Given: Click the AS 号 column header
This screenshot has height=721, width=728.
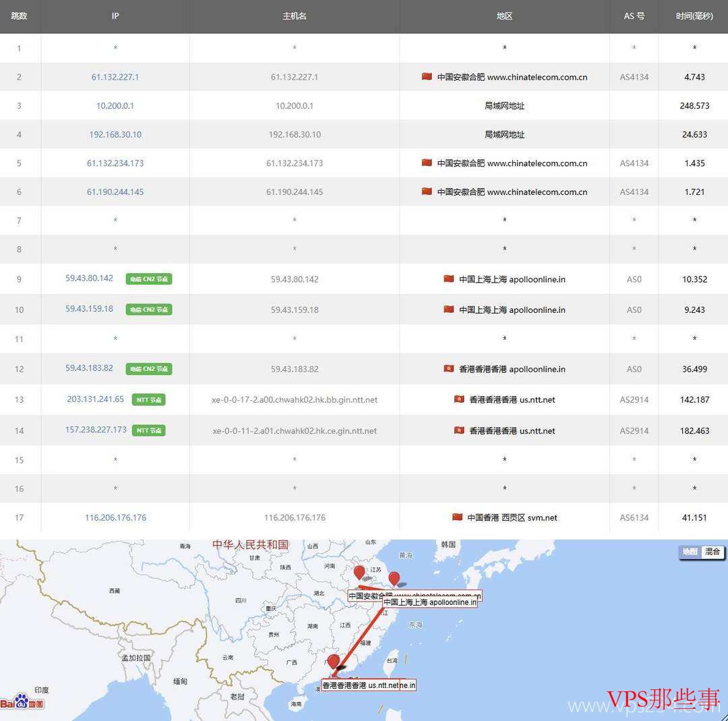Looking at the screenshot, I should 634,16.
